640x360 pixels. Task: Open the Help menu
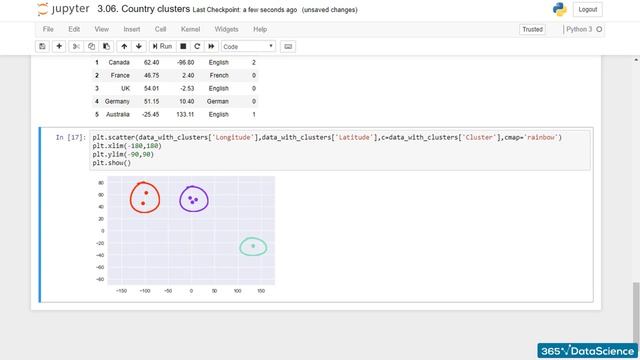coord(260,29)
